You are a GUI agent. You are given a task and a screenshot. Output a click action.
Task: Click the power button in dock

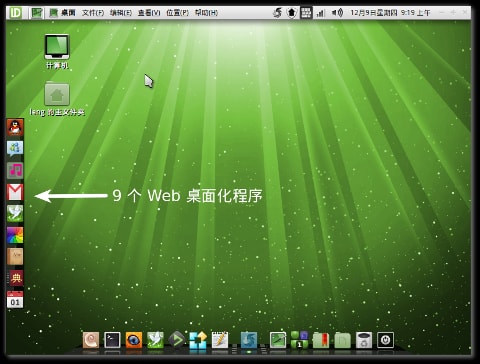(x=385, y=340)
